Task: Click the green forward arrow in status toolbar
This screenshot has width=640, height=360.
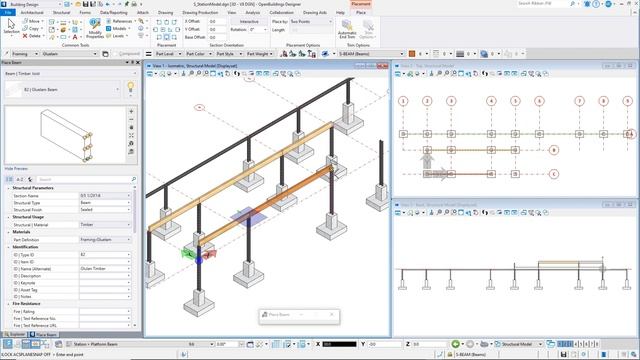Action: pos(455,344)
